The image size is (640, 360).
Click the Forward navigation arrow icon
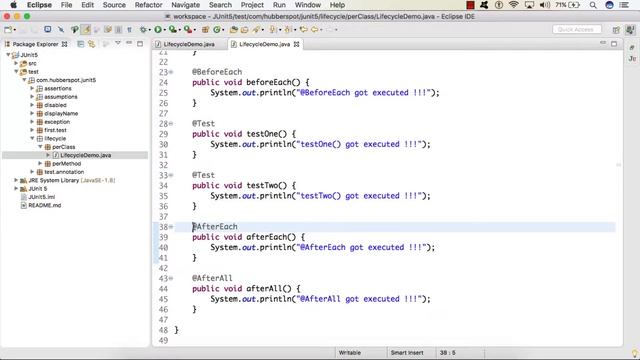coord(329,29)
